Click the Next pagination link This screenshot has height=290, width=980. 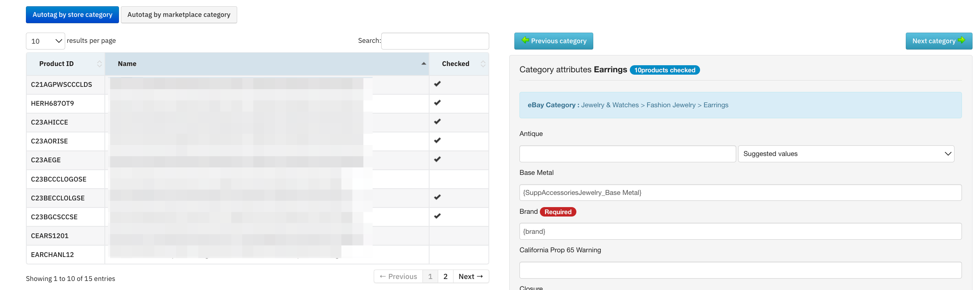pos(471,276)
